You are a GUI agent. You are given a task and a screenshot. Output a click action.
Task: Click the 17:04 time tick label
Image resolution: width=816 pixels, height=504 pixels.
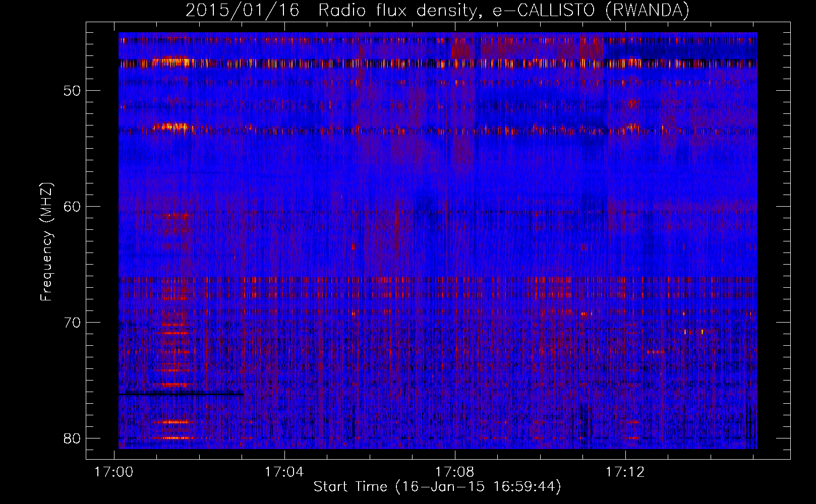tap(284, 472)
